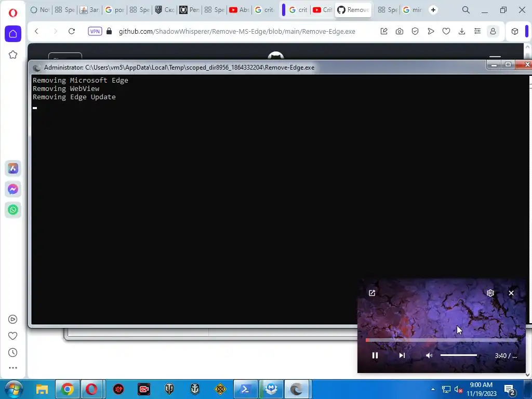Image resolution: width=532 pixels, height=399 pixels.
Task: Open the Start page home icon in sidebar
Action: coord(13,34)
